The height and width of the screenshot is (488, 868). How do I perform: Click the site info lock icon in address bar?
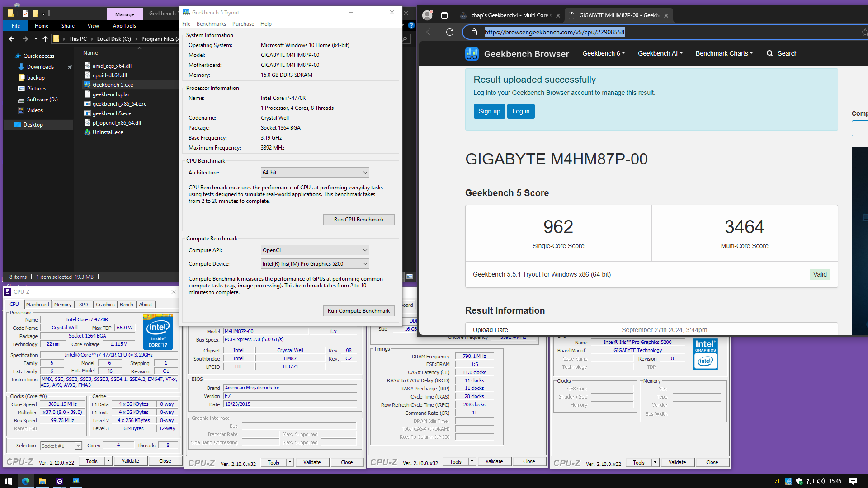tap(474, 32)
